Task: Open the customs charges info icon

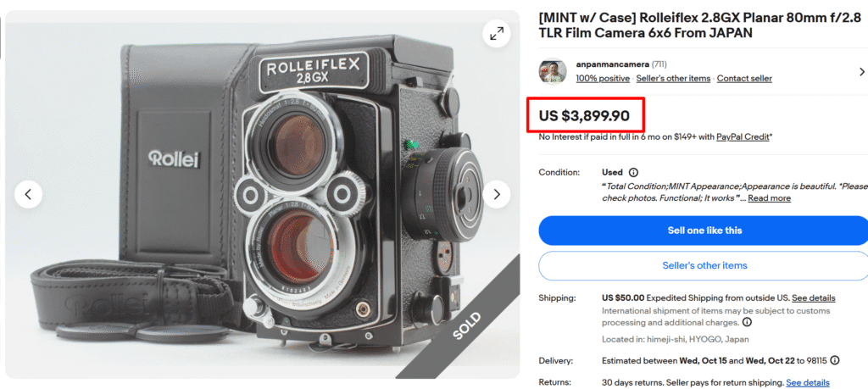Action: tap(747, 322)
